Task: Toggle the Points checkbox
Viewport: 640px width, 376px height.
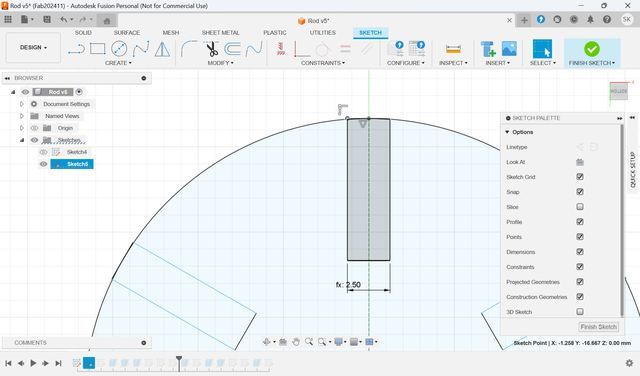Action: [x=580, y=237]
